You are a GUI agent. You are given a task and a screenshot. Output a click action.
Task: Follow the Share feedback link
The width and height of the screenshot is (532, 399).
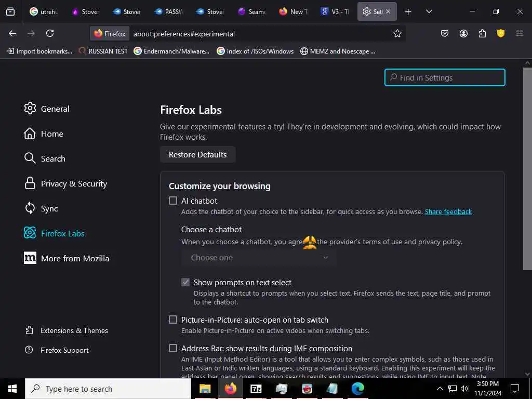(448, 211)
